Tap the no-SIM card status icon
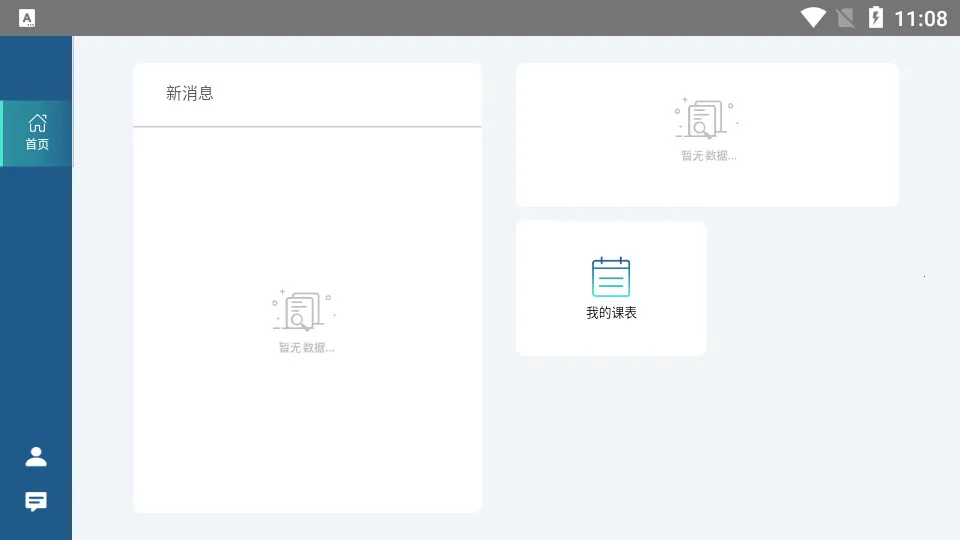The width and height of the screenshot is (960, 540). click(x=846, y=18)
